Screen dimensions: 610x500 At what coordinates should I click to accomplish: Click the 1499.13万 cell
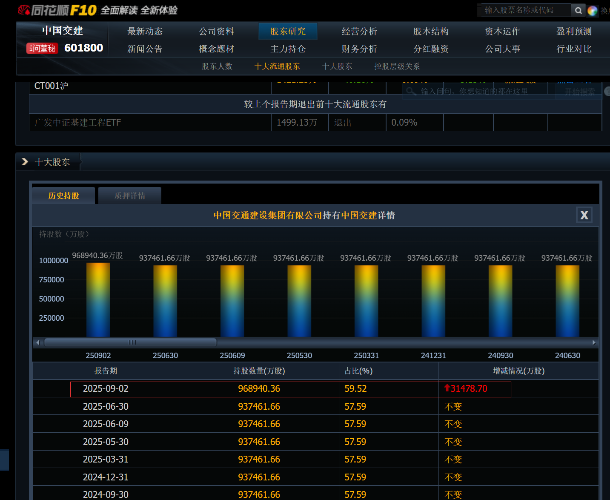[x=297, y=123]
